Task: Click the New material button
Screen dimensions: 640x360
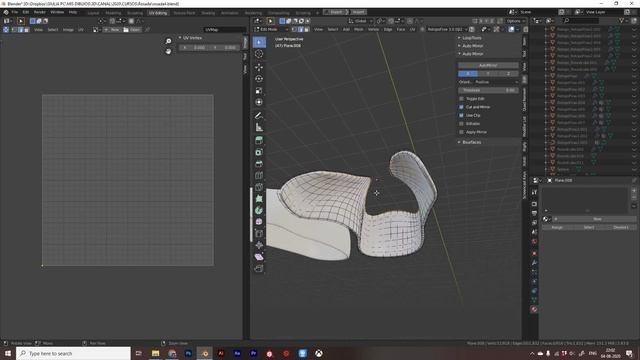Action: click(597, 219)
